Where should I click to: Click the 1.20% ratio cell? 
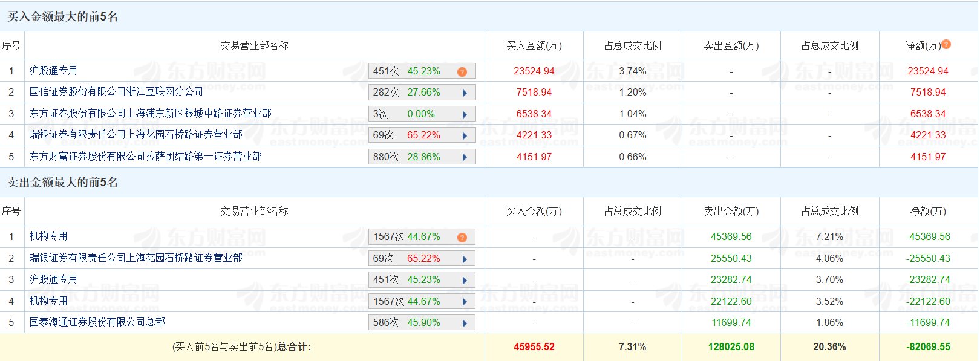[x=633, y=93]
